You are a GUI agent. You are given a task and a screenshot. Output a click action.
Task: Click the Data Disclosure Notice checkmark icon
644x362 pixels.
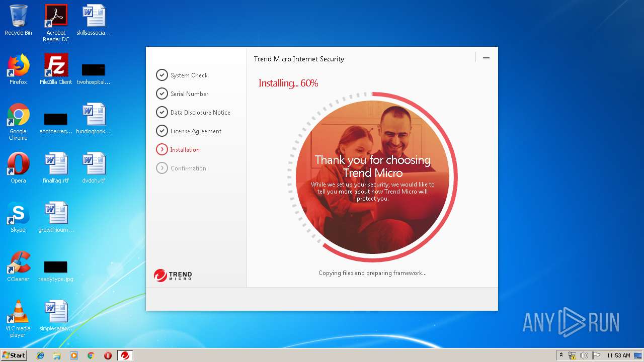(162, 112)
